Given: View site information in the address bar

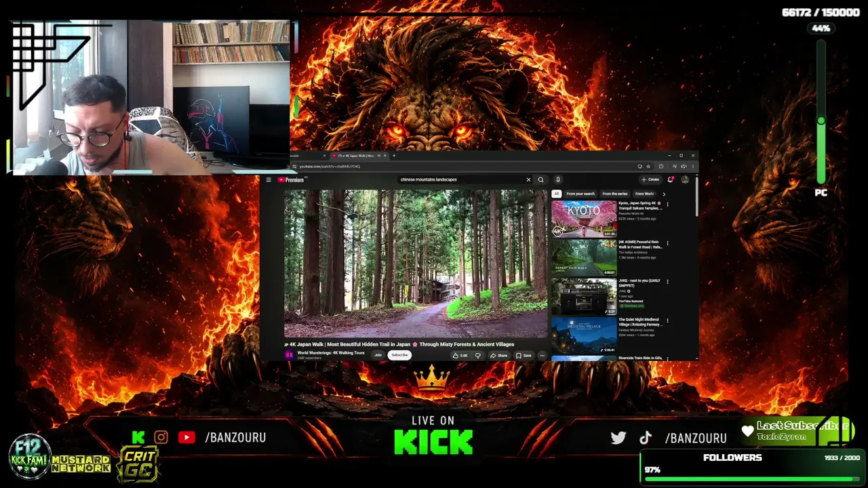Looking at the screenshot, I should click(x=294, y=166).
